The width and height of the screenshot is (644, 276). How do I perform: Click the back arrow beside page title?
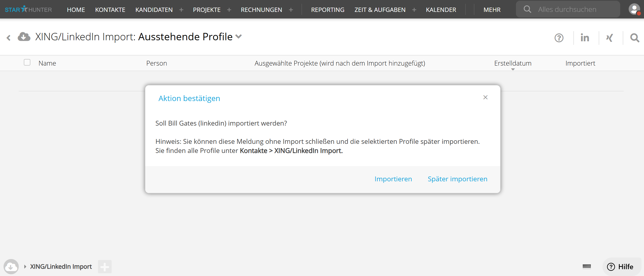click(x=9, y=38)
